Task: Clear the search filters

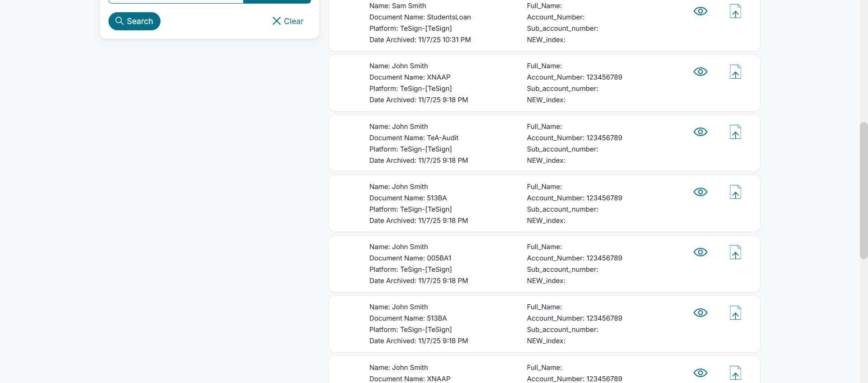Action: click(288, 21)
